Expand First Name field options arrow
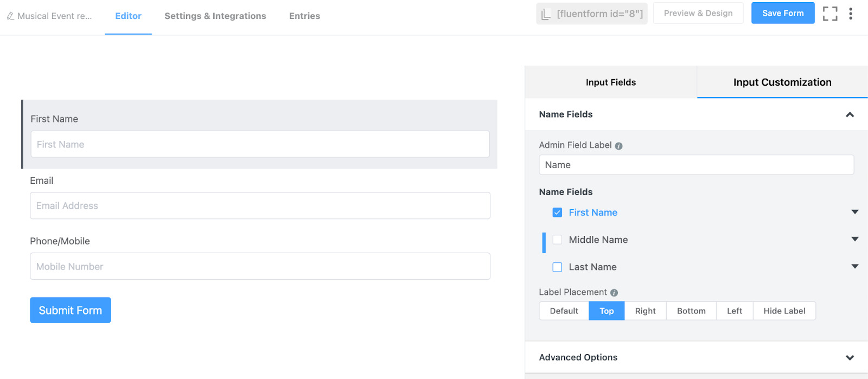868x379 pixels. (x=855, y=212)
